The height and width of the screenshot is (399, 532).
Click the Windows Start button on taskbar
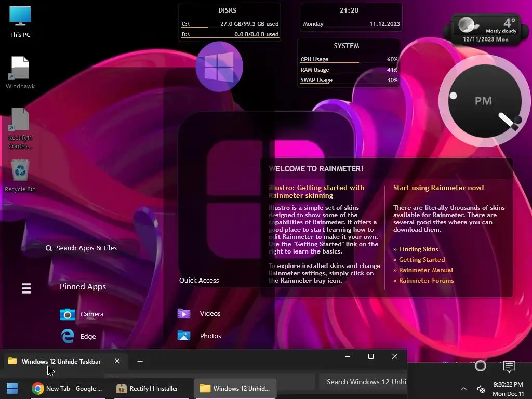[x=12, y=389]
